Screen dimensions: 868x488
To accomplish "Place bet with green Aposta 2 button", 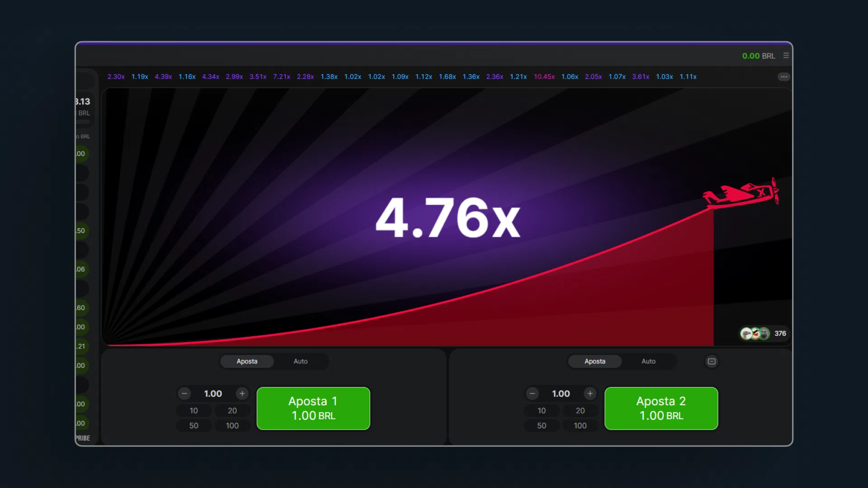I will coord(661,408).
